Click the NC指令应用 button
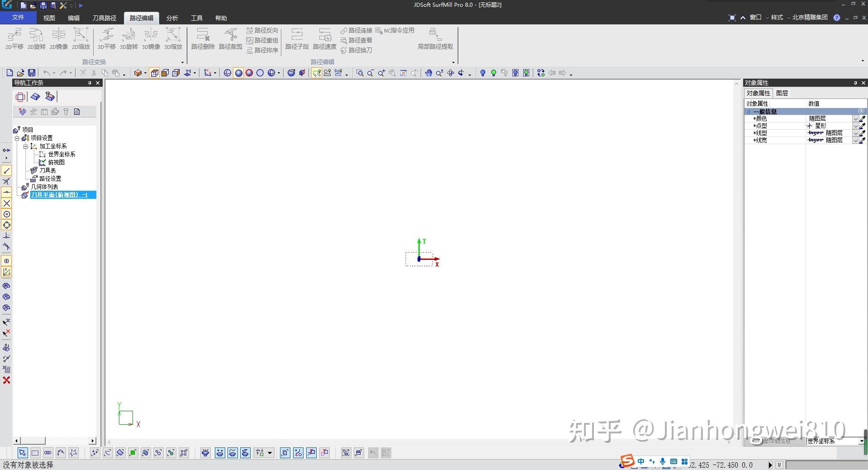 (395, 30)
